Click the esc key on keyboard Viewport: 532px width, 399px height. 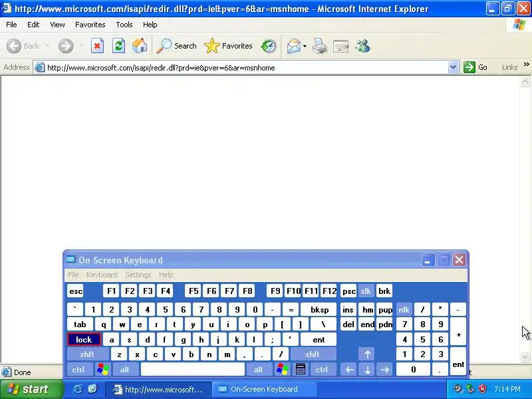point(75,291)
